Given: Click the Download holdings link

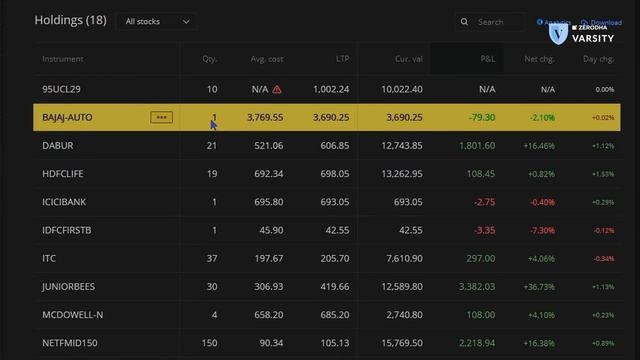Looking at the screenshot, I should pyautogui.click(x=602, y=22).
